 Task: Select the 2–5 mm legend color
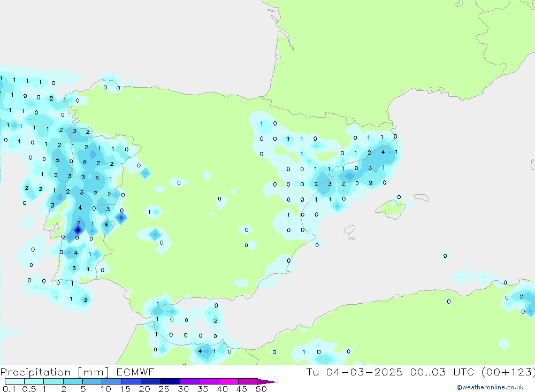(x=73, y=381)
